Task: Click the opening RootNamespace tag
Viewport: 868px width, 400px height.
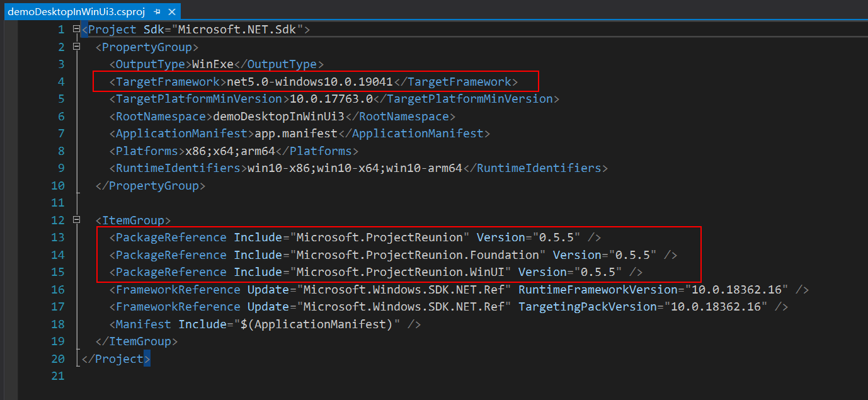Action: [x=161, y=116]
